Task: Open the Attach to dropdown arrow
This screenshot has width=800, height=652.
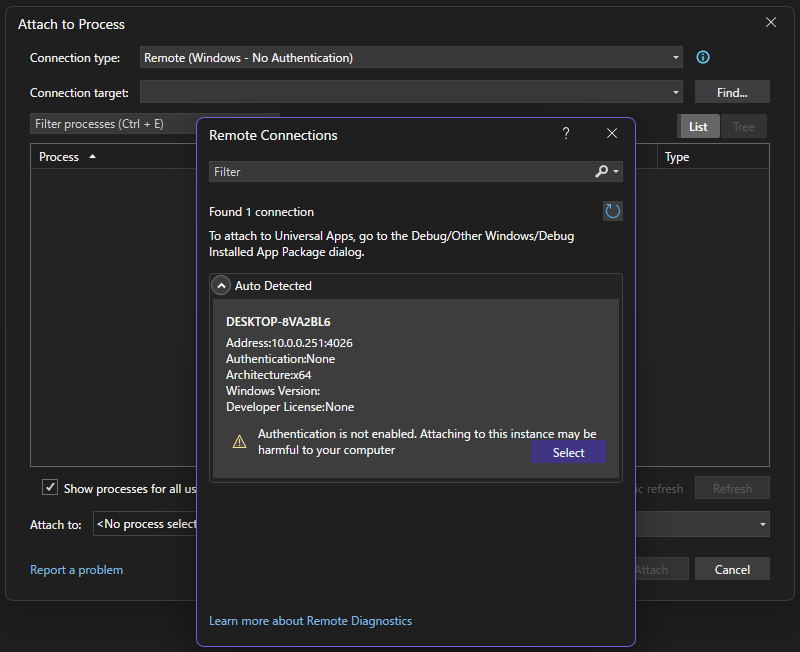Action: 763,524
